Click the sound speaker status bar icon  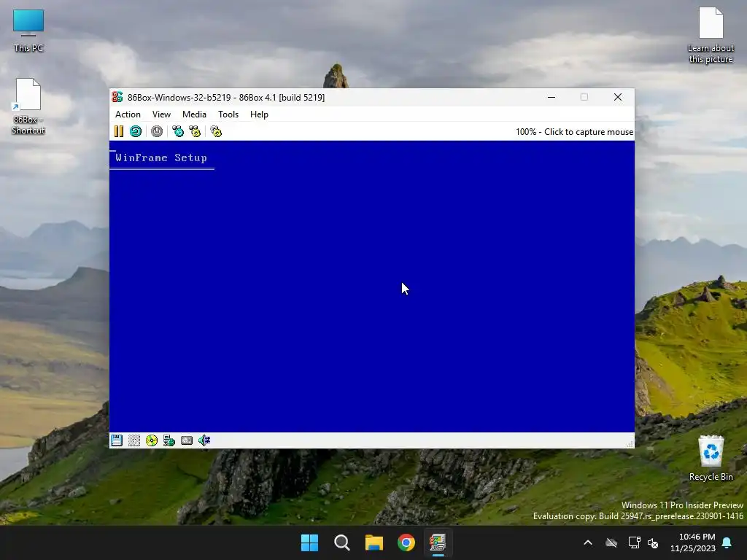click(x=204, y=440)
